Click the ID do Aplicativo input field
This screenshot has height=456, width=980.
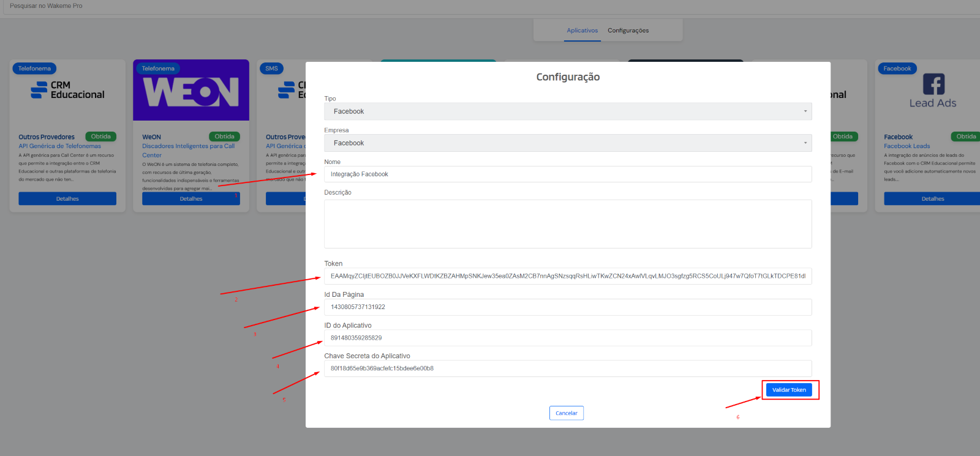(x=568, y=338)
